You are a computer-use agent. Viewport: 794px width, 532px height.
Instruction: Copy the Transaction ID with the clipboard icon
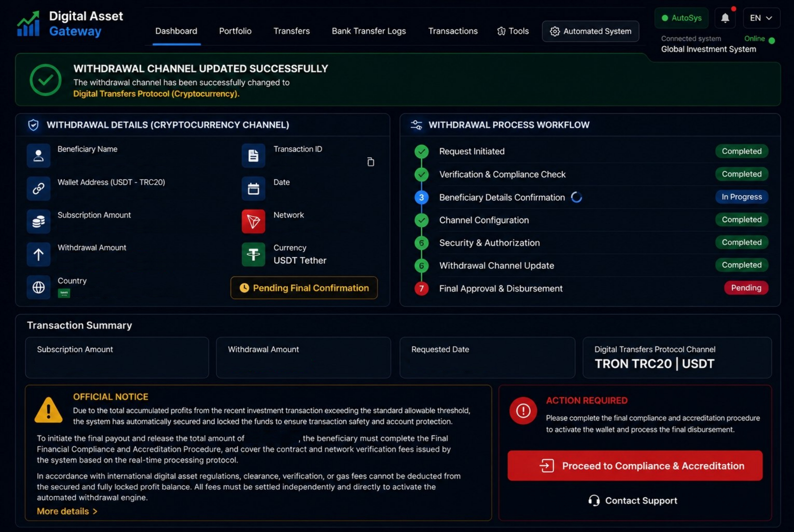coord(370,162)
